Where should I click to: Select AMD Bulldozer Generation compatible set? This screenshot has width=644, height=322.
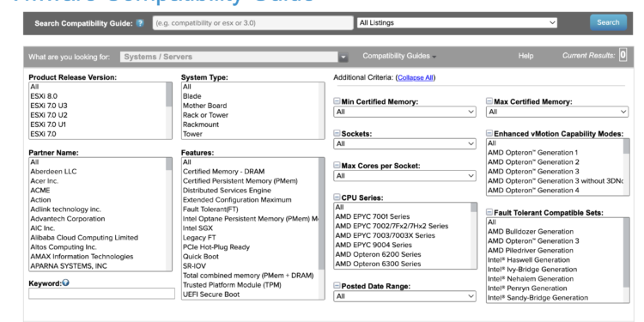531,232
